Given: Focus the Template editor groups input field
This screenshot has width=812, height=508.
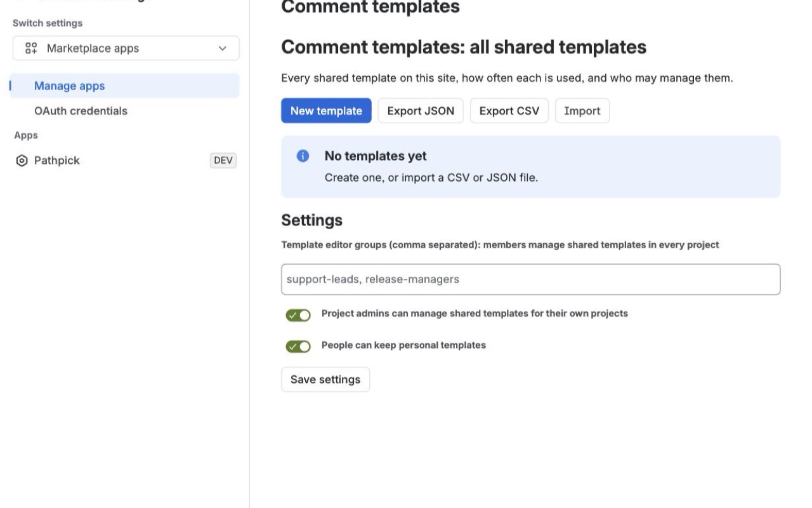Looking at the screenshot, I should 530,279.
